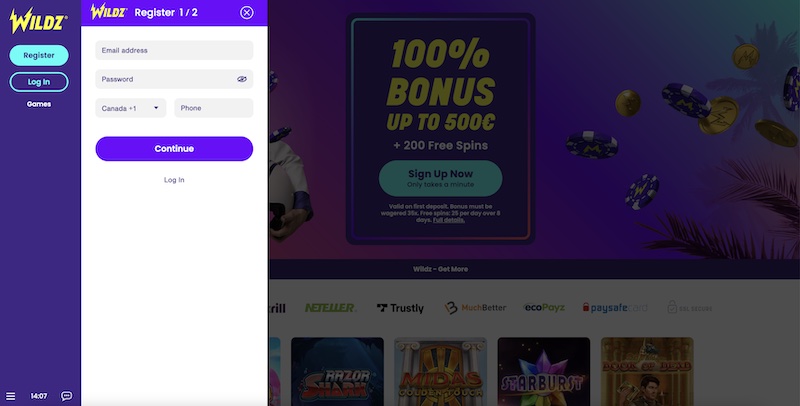Close the Register panel
Image resolution: width=800 pixels, height=406 pixels.
(247, 13)
